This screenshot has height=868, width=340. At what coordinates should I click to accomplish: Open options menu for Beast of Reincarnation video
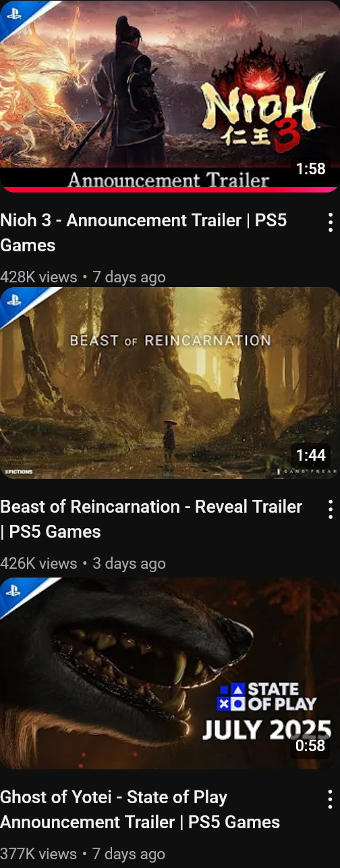coord(330,509)
